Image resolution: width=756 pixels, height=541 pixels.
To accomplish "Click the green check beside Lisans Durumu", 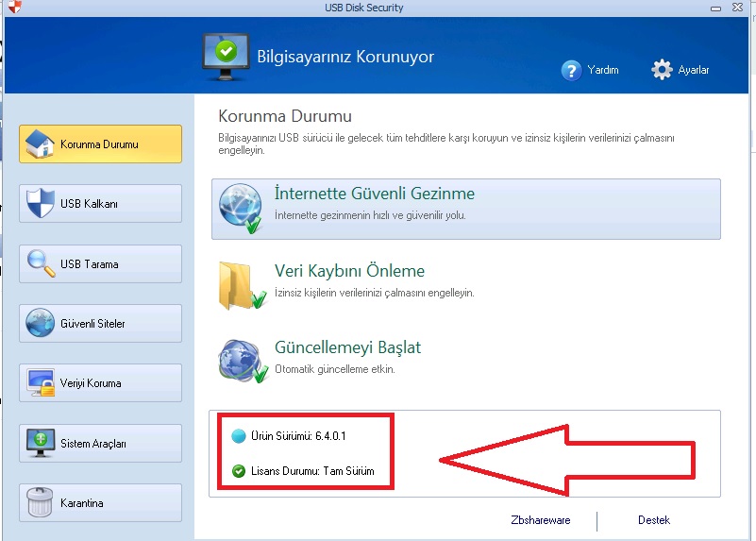I will point(239,471).
